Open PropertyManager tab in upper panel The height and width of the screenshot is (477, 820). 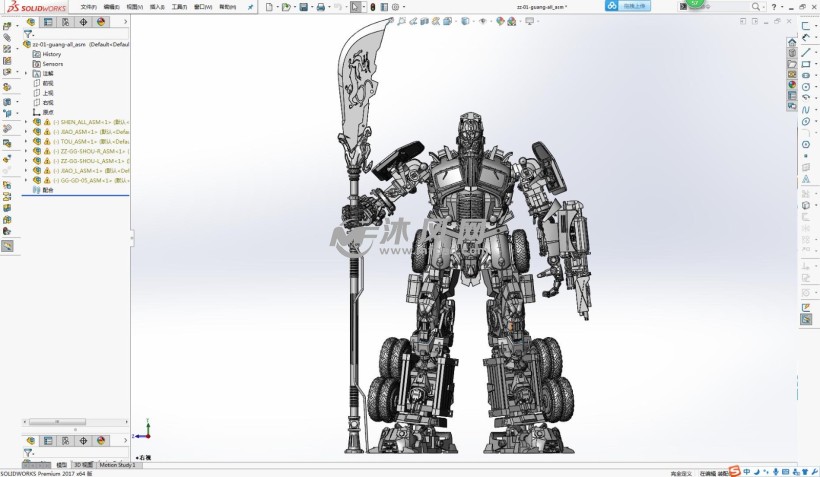48,22
